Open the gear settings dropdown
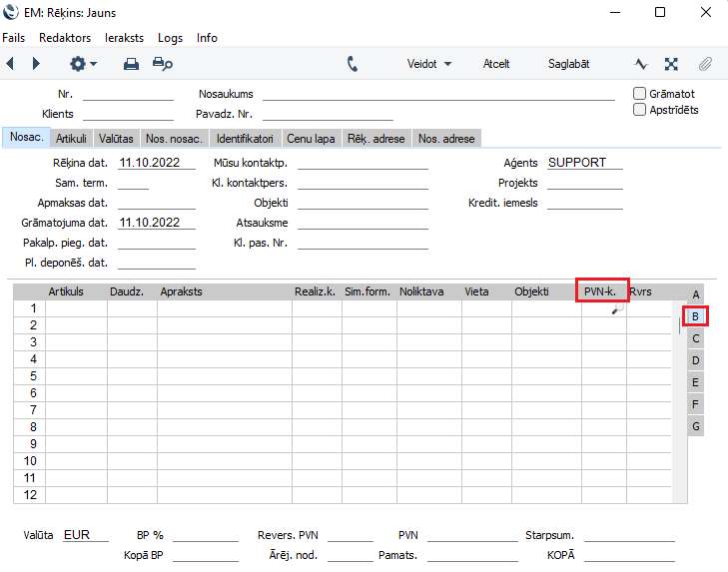The width and height of the screenshot is (728, 572). click(82, 64)
